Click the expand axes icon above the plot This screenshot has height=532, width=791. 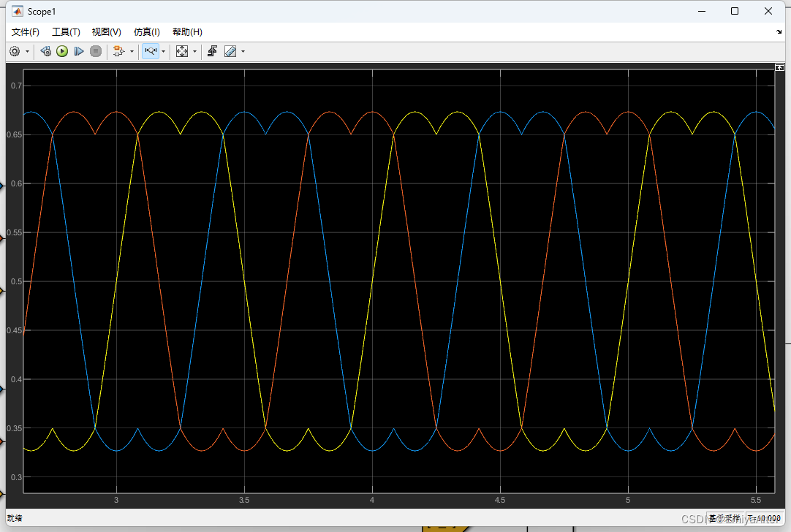tap(779, 66)
